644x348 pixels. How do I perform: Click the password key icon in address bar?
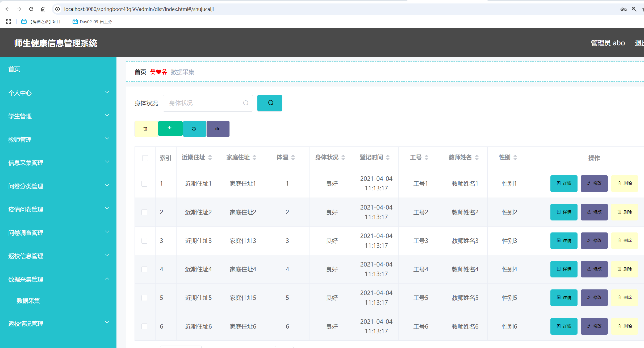624,9
